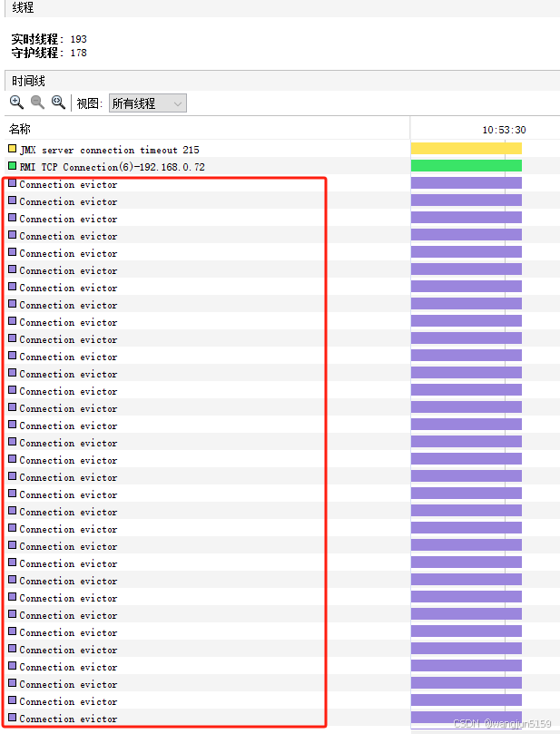The image size is (560, 734).
Task: Select the JMX server connection timeout 215 thread
Action: 109,151
